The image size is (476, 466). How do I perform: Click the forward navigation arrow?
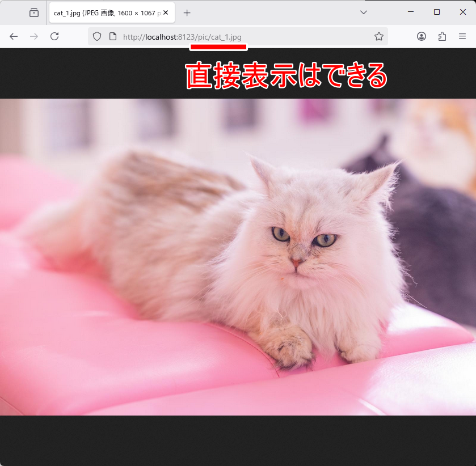34,37
